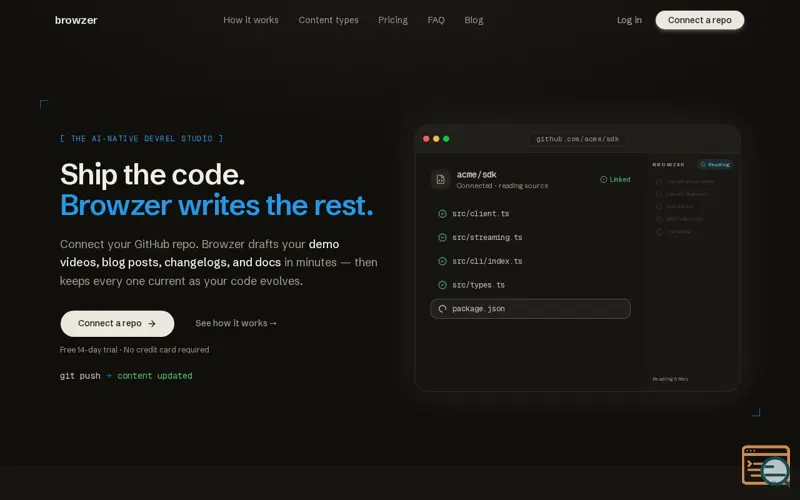Click the Connected · reading source subtitle
Image resolution: width=800 pixels, height=500 pixels.
[502, 186]
